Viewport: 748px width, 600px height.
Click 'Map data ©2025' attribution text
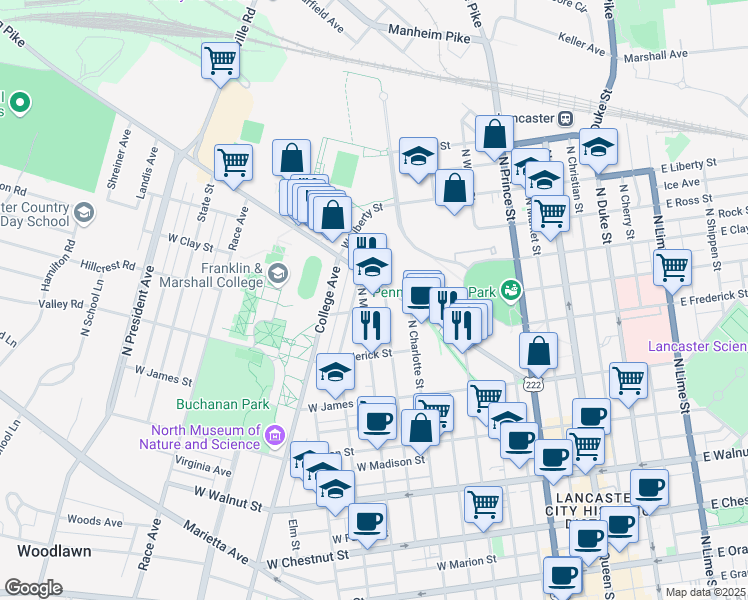coord(705,592)
